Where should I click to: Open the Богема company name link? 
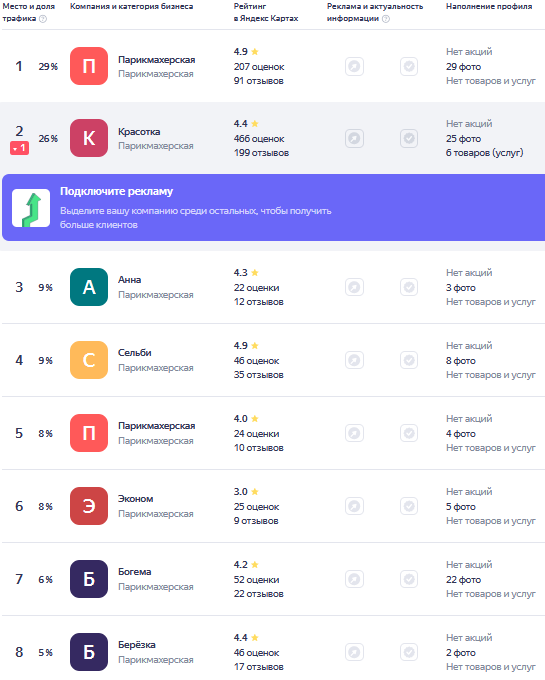point(135,572)
